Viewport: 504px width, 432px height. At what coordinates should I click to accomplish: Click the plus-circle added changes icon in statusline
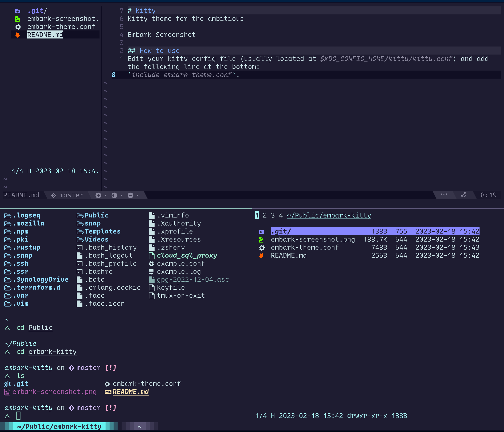click(98, 195)
